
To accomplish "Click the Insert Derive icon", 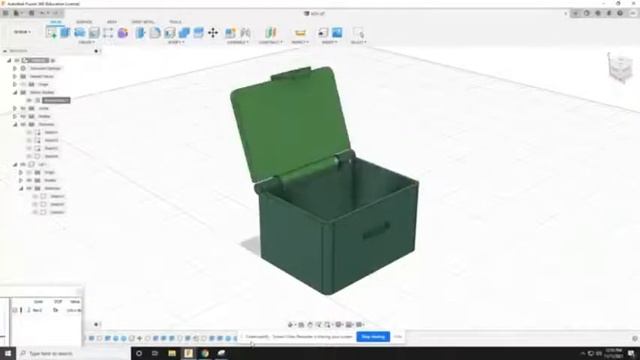I will (323, 33).
